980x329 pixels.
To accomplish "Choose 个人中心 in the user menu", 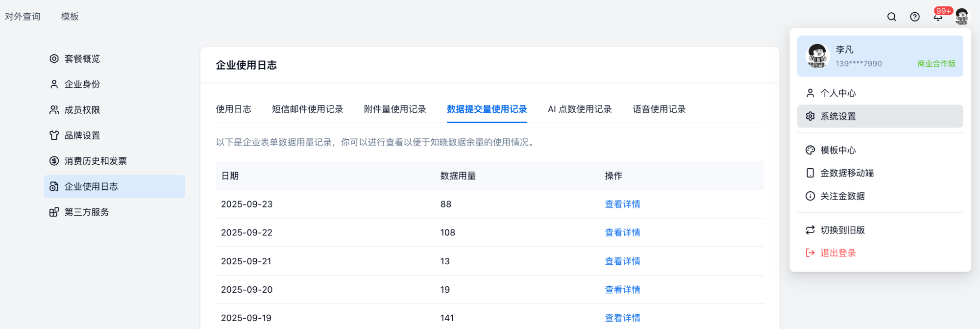I will pyautogui.click(x=838, y=93).
